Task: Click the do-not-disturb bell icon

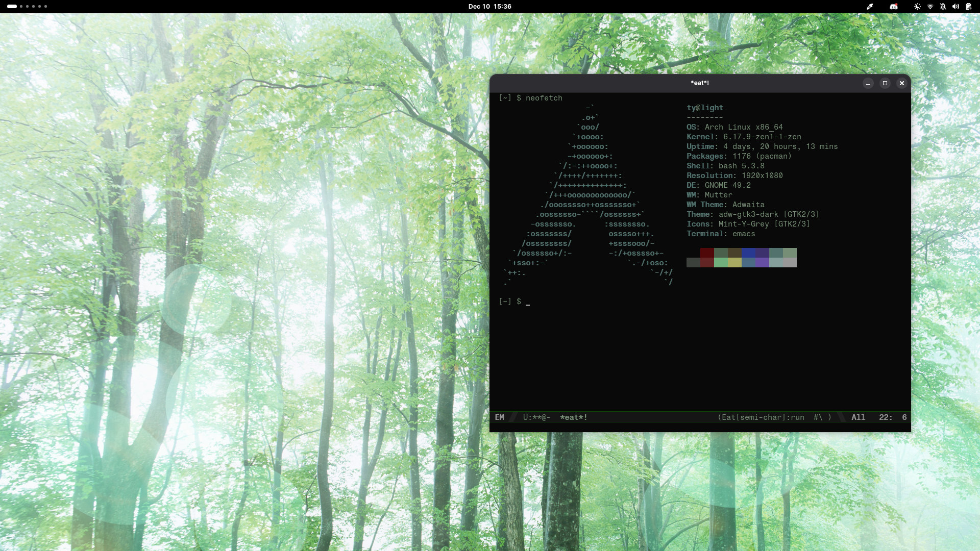Action: point(943,7)
